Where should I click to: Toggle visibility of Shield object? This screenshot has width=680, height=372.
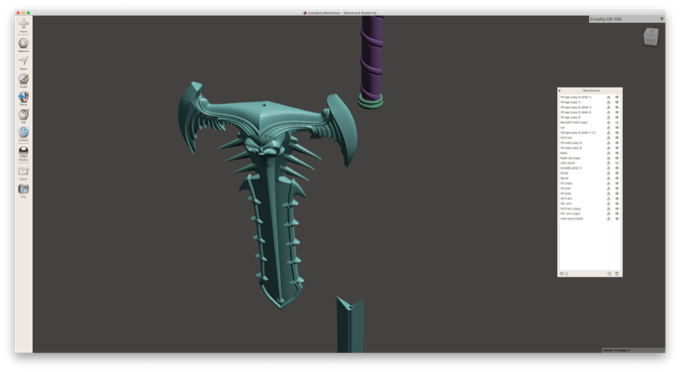617,173
